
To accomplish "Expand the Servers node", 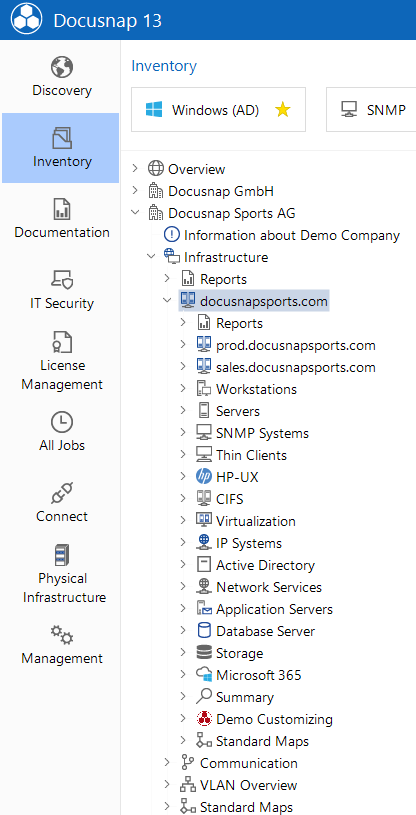I will tap(183, 410).
